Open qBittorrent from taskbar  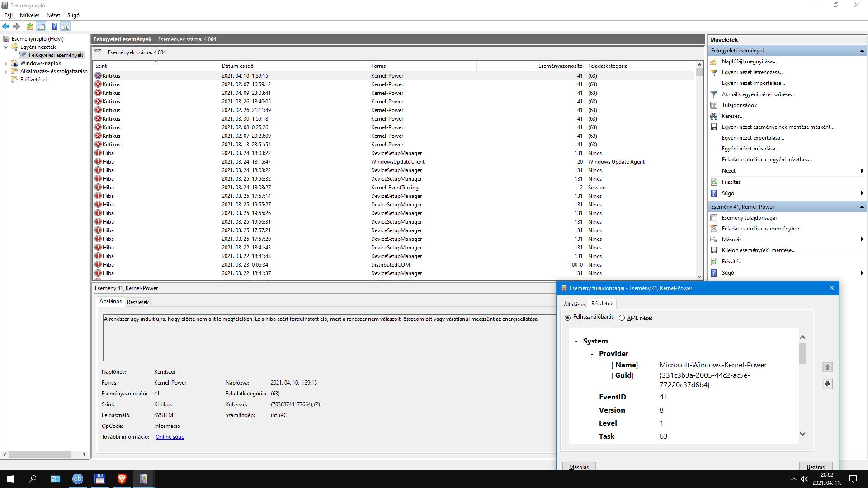click(x=78, y=479)
